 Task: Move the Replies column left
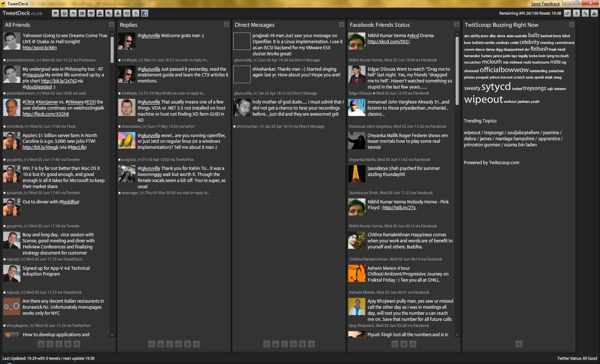(152, 344)
